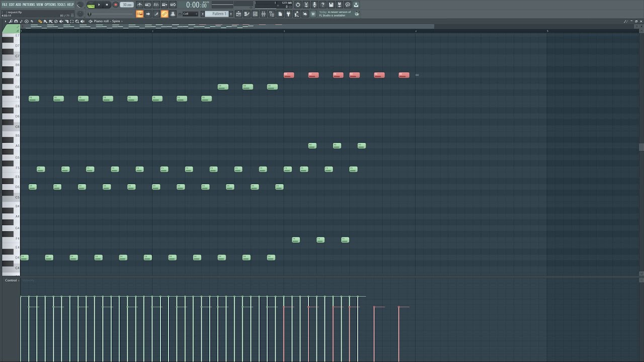Start playback with the Play button
This screenshot has height=362, width=644.
(x=99, y=5)
